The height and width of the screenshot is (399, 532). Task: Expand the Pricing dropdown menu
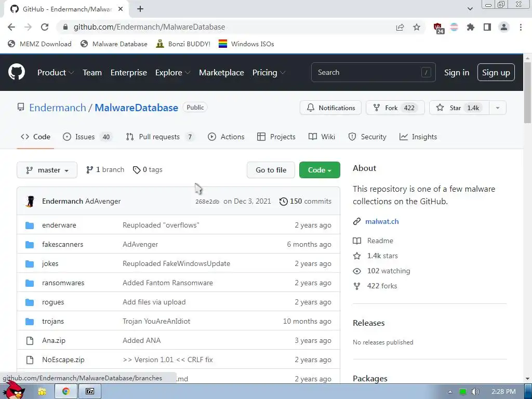coord(269,73)
